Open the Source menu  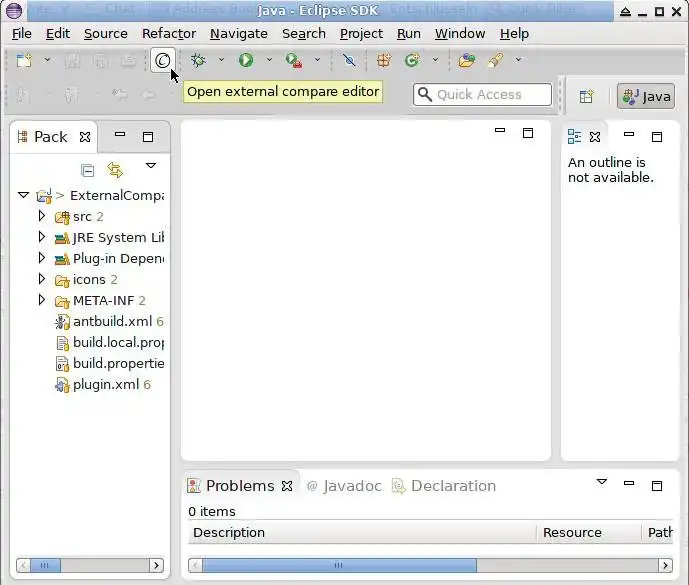105,34
